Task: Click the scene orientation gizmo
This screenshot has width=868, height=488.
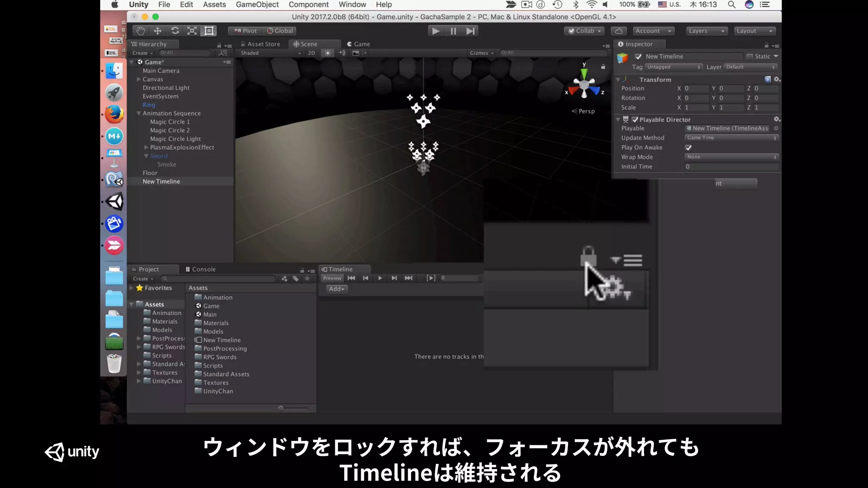Action: (584, 84)
